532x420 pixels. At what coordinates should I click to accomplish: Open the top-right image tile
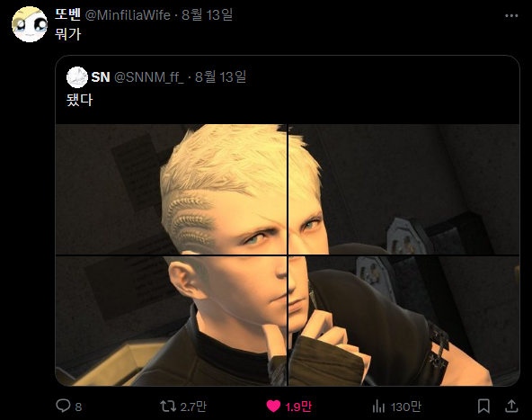[403, 189]
